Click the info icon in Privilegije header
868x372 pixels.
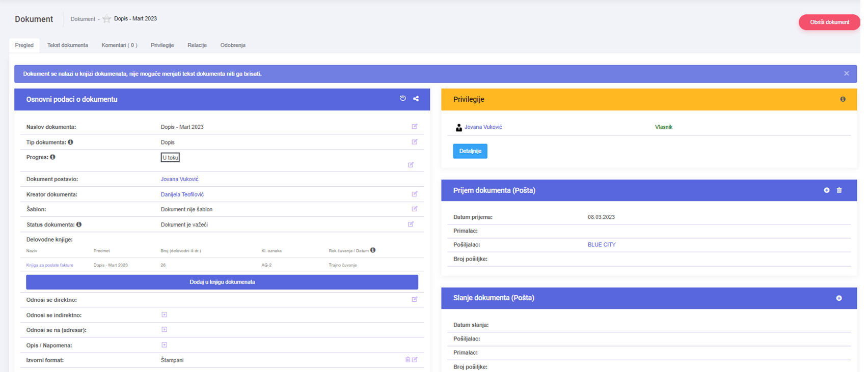click(843, 99)
